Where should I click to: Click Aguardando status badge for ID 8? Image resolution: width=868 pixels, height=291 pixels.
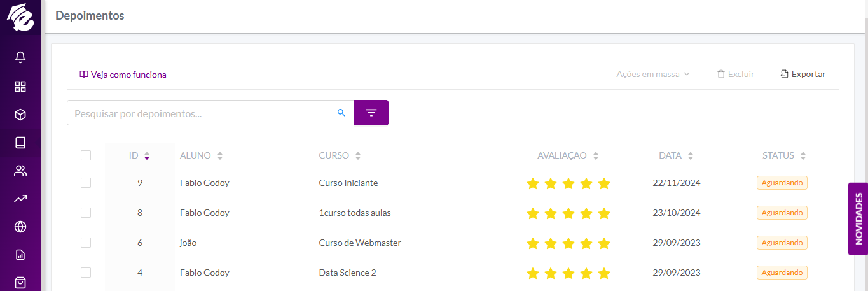click(x=782, y=213)
